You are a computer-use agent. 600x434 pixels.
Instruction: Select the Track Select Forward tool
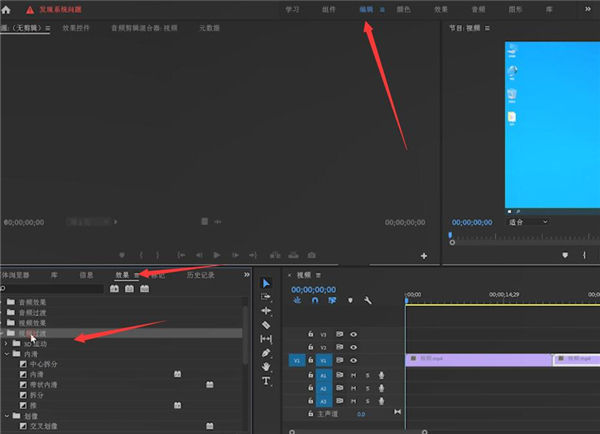[x=266, y=297]
